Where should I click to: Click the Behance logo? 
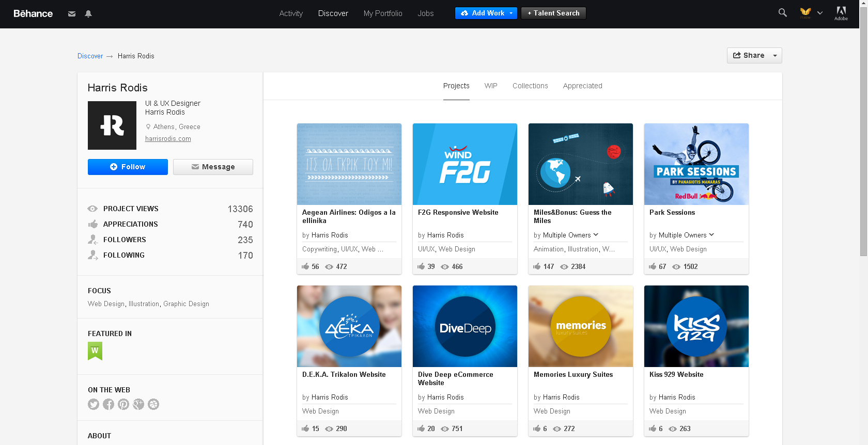[33, 13]
